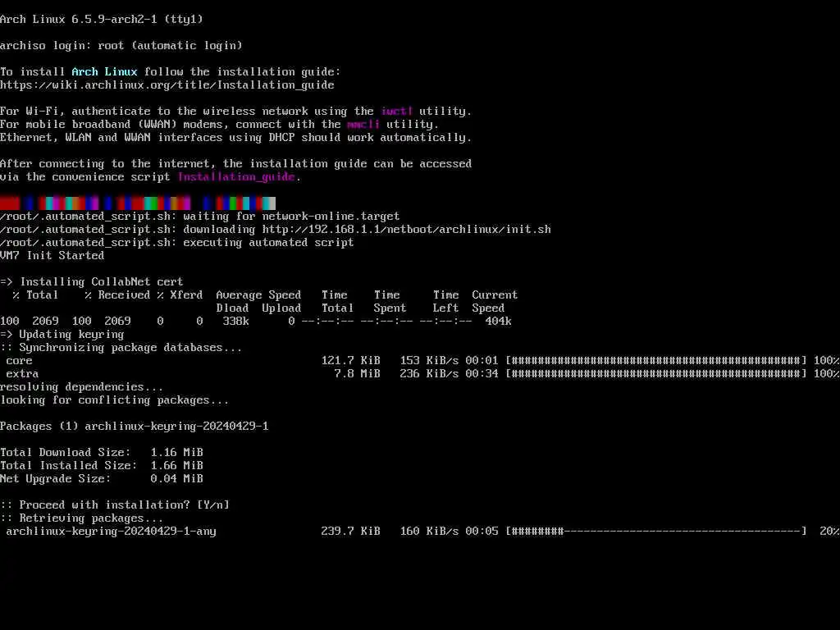Click the 'Total Installed Size: 1.66 MiB' line
This screenshot has height=630, width=840.
[102, 466]
